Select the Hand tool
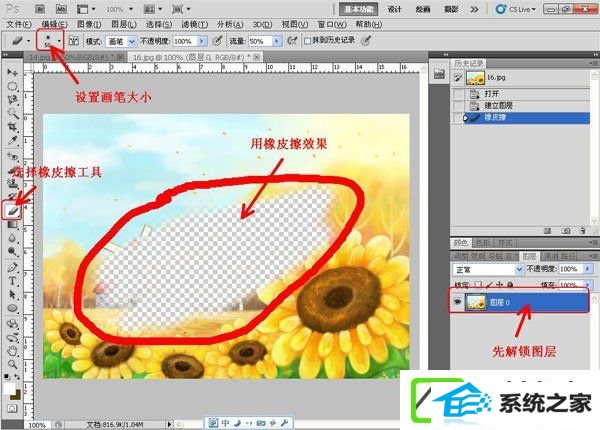 pyautogui.click(x=12, y=350)
